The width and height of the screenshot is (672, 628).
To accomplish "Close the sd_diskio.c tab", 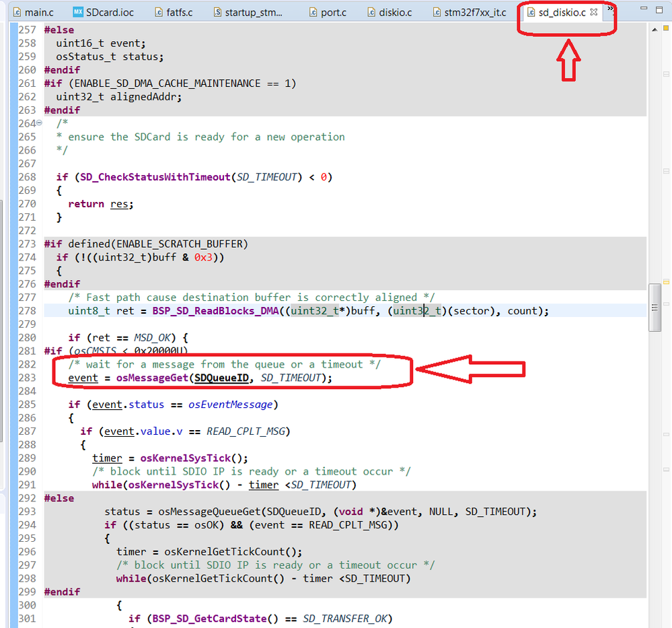I will click(594, 12).
